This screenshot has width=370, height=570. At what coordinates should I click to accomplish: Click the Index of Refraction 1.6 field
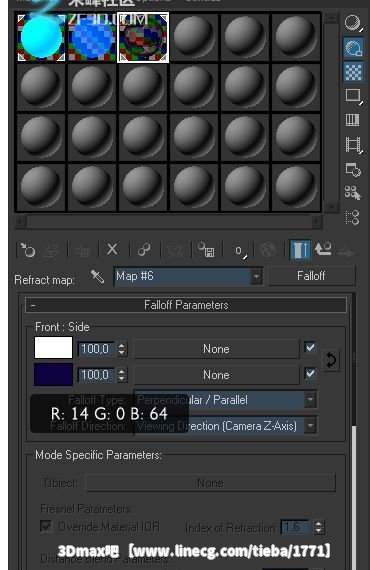pyautogui.click(x=295, y=527)
